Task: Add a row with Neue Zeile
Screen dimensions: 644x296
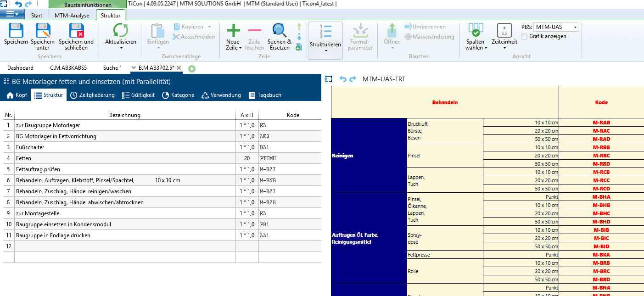Action: coord(233,31)
